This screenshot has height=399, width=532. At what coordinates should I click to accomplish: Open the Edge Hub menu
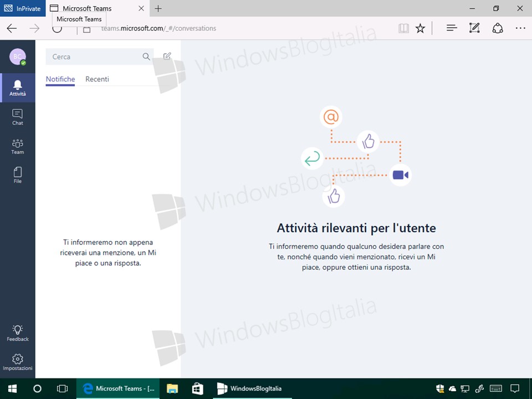tap(452, 28)
